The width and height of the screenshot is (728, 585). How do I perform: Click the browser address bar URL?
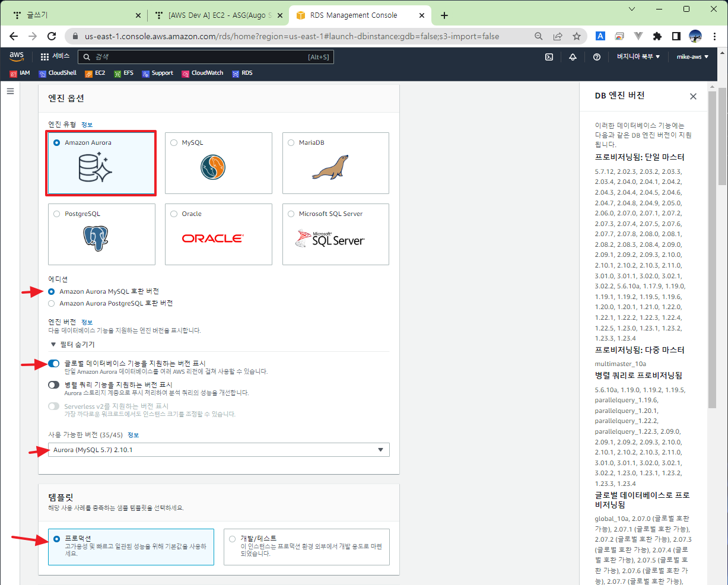click(292, 36)
